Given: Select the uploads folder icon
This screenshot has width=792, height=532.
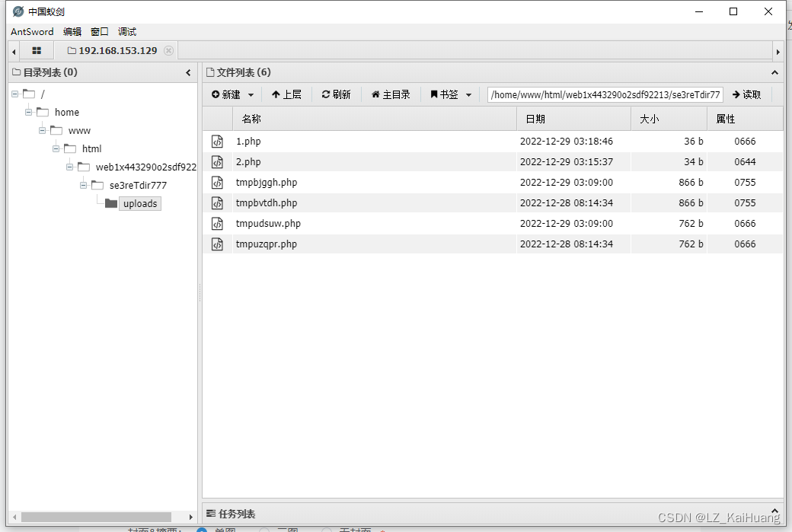Looking at the screenshot, I should (111, 203).
